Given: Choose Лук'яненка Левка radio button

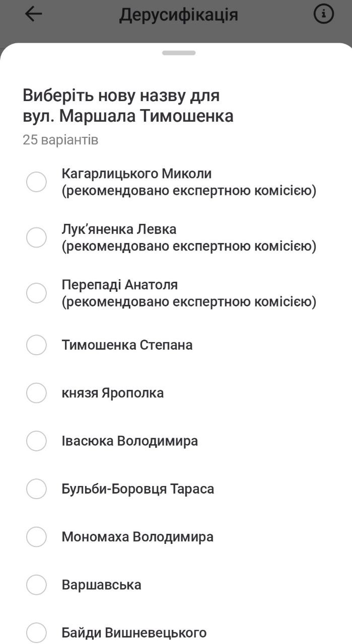Looking at the screenshot, I should click(36, 237).
